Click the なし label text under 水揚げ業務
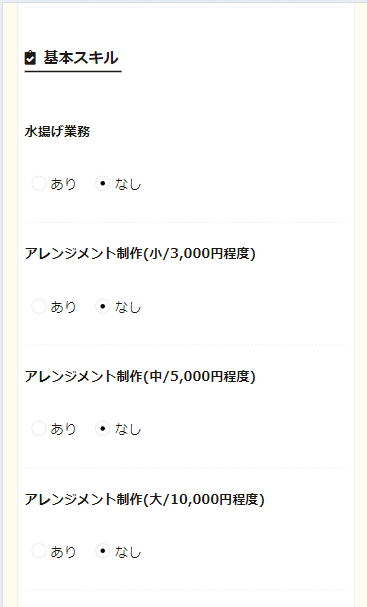The height and width of the screenshot is (607, 367). 128,184
